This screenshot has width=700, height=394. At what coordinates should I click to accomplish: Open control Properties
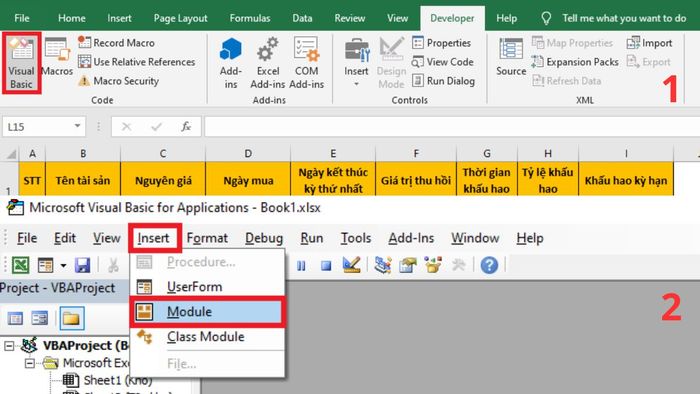click(442, 43)
